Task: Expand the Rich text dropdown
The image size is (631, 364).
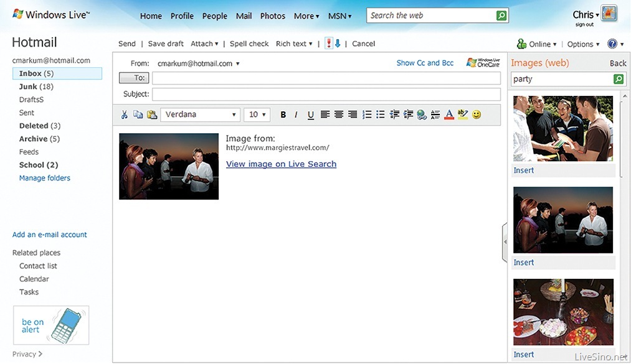Action: (294, 44)
